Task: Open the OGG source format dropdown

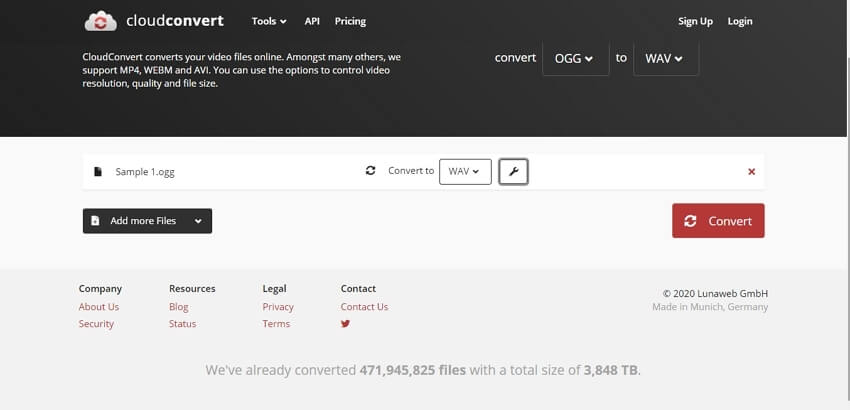Action: pyautogui.click(x=575, y=58)
